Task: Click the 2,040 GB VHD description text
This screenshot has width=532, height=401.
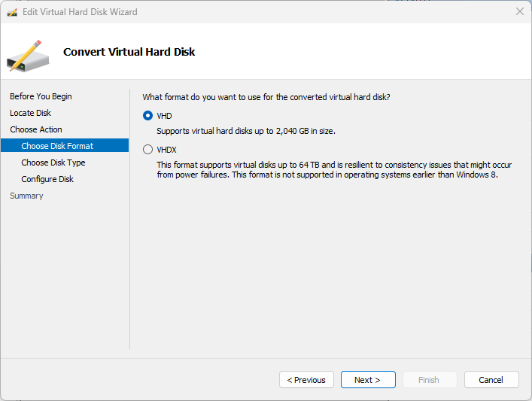Action: pos(245,131)
